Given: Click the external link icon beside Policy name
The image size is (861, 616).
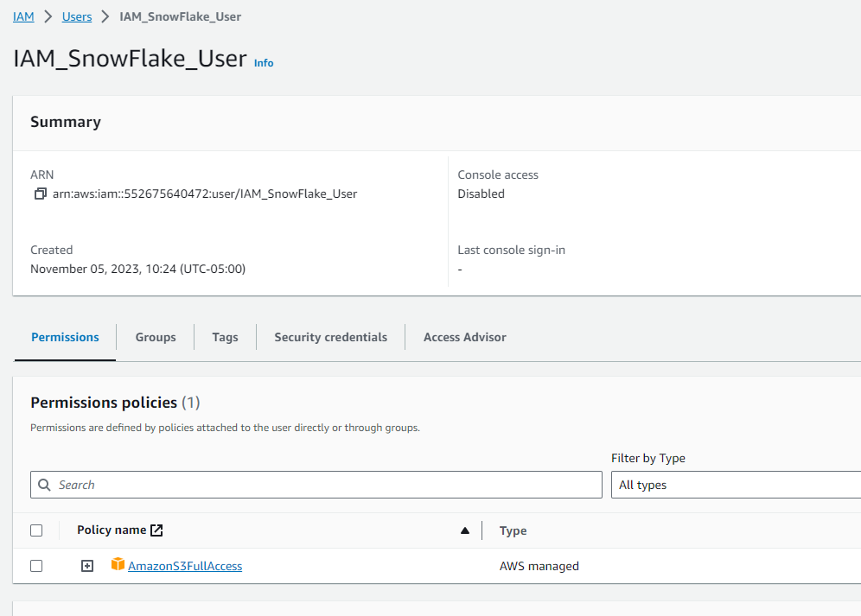Looking at the screenshot, I should click(x=156, y=529).
